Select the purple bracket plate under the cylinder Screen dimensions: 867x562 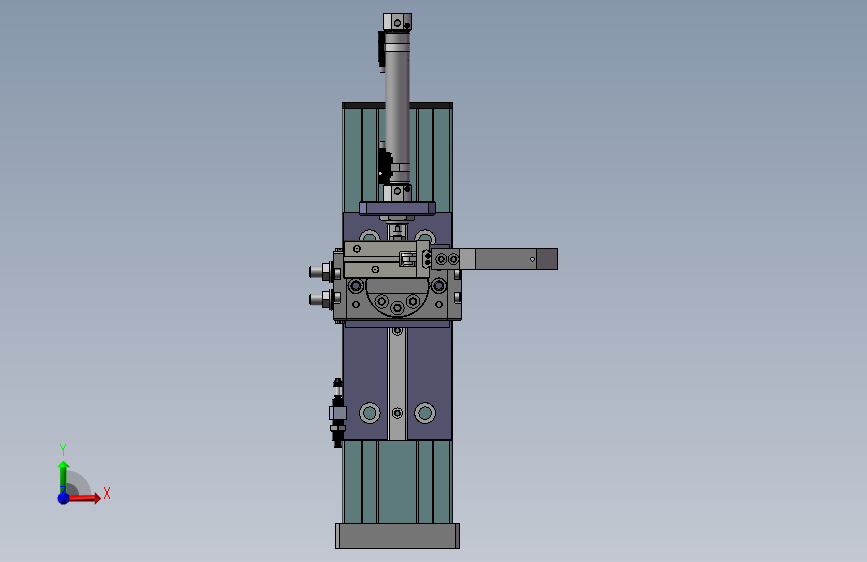pyautogui.click(x=397, y=208)
